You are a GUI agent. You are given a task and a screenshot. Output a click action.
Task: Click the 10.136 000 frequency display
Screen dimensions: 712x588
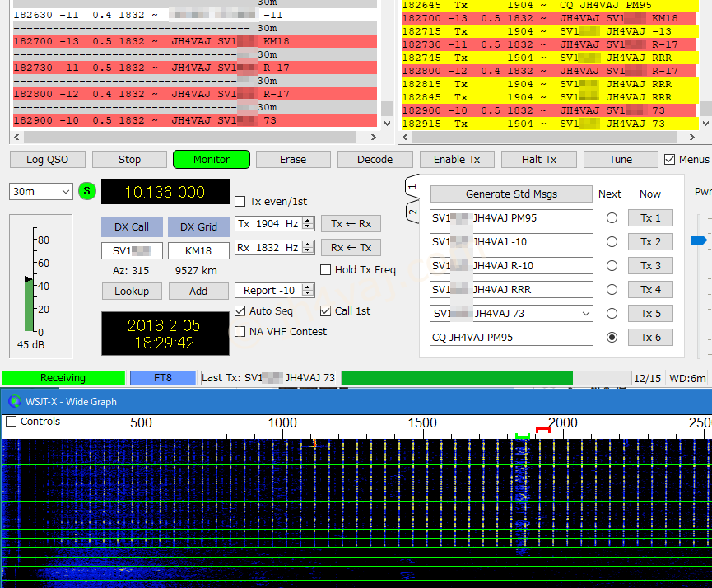[x=165, y=192]
